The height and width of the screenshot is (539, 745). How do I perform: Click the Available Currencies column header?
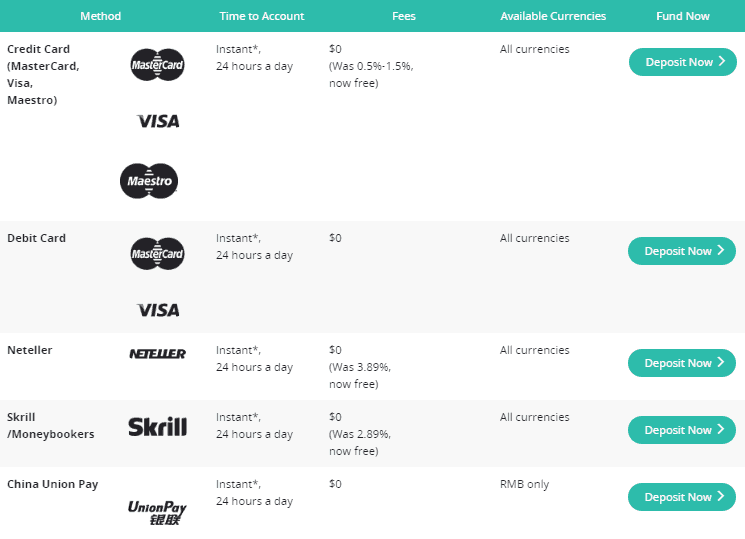[x=553, y=16]
